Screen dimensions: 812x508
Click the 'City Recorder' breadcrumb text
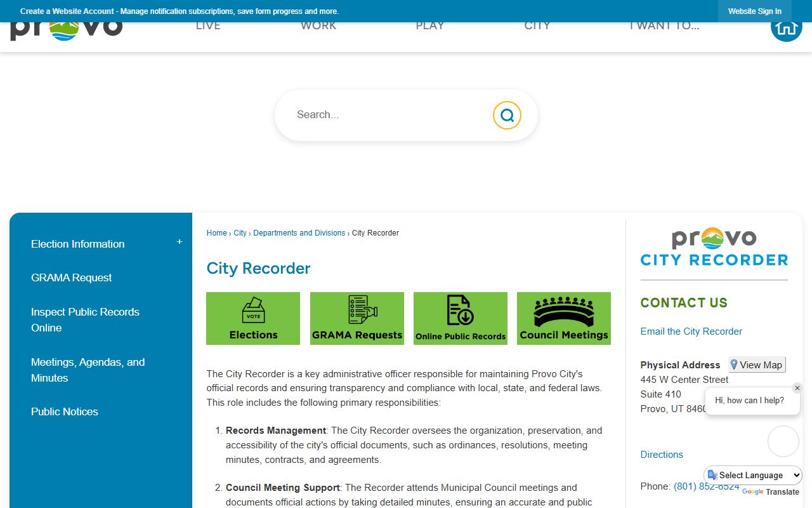pyautogui.click(x=376, y=233)
